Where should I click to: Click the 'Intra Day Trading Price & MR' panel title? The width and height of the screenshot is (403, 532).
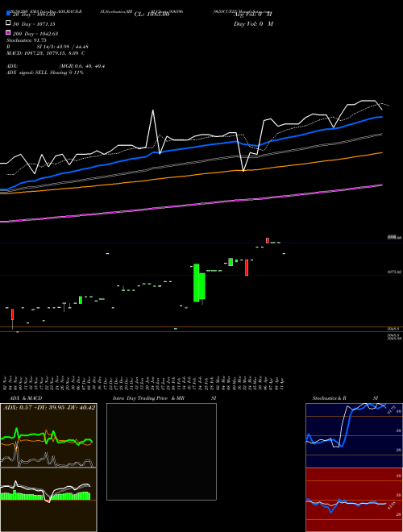coord(148,398)
